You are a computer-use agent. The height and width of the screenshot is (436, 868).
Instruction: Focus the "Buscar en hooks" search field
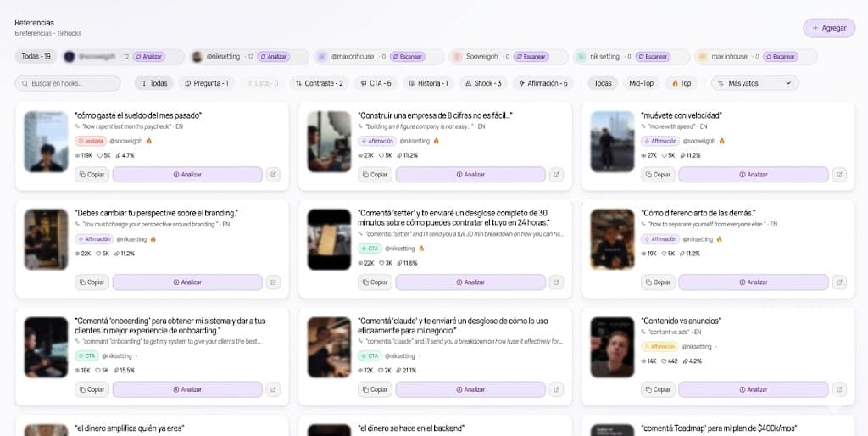[x=68, y=84]
